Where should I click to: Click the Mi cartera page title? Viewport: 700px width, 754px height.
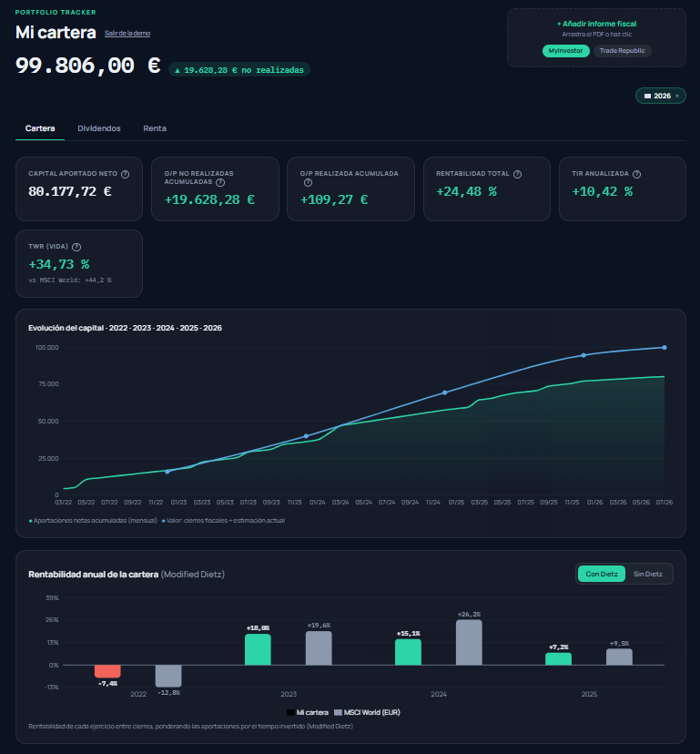(56, 32)
